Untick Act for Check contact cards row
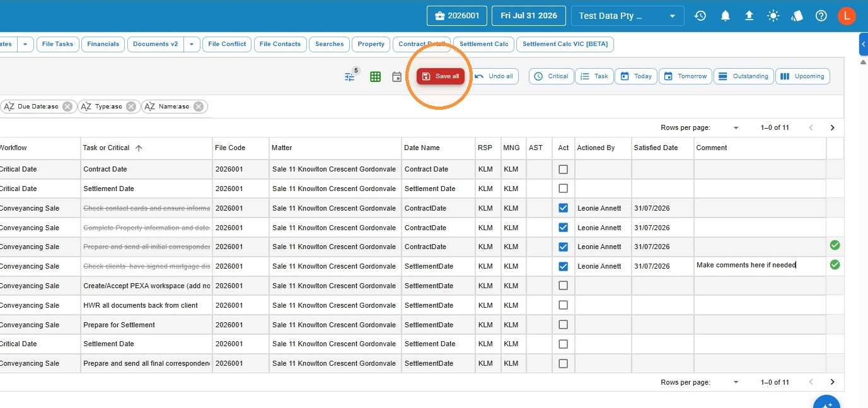The height and width of the screenshot is (408, 868). 564,208
